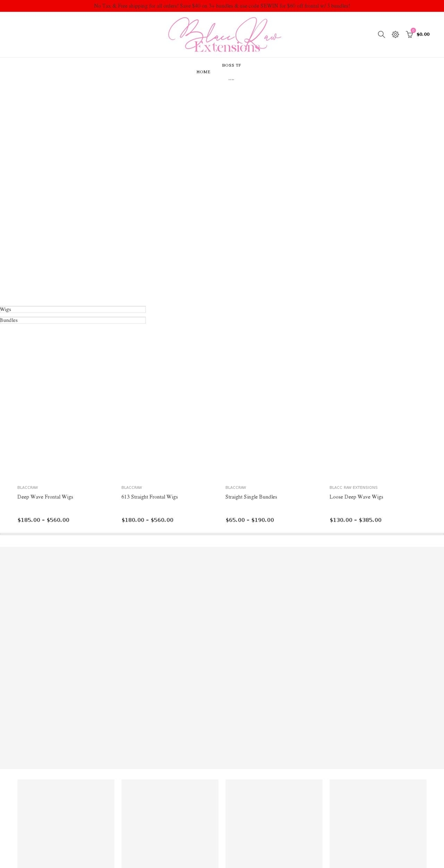
Task: Select the Wigs category box
Action: (73, 309)
